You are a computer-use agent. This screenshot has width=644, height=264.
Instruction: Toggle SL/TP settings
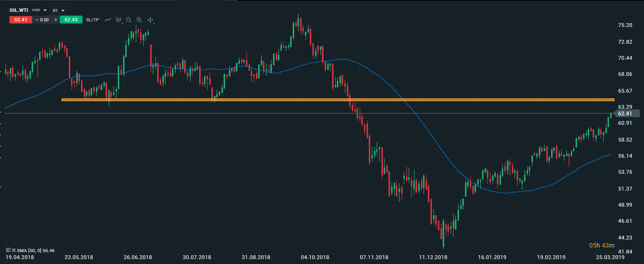92,20
